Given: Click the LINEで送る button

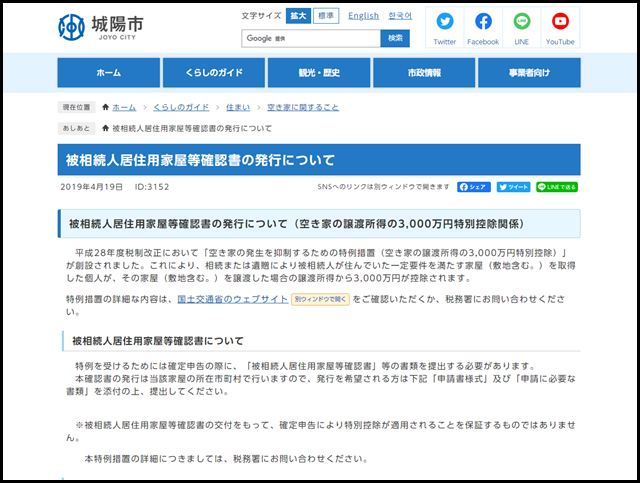Looking at the screenshot, I should click(557, 187).
